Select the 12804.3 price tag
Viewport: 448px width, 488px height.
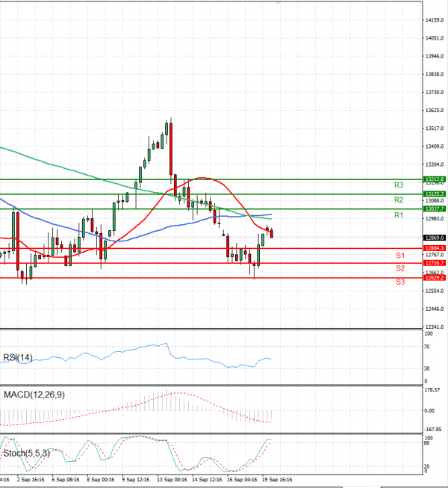435,248
